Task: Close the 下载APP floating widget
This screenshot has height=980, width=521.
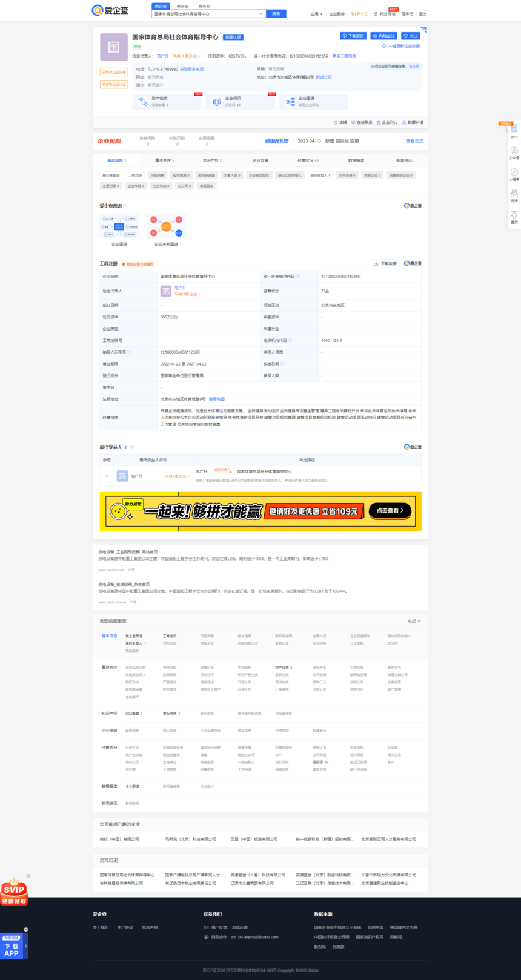Action: (x=26, y=930)
